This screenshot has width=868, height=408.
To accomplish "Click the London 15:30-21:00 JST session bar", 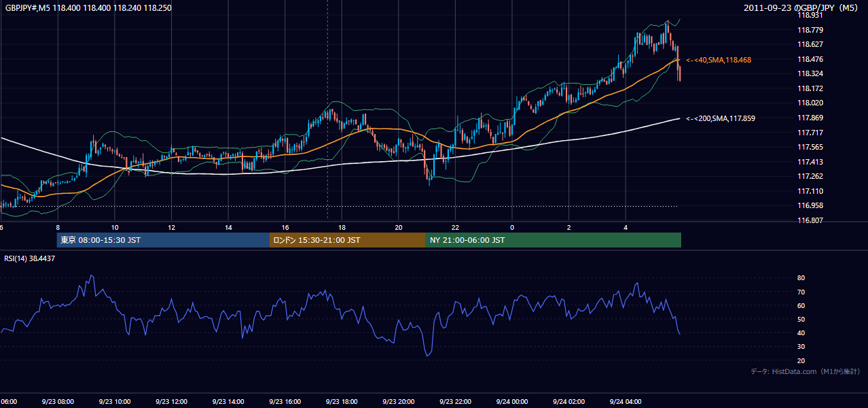I will 348,240.
